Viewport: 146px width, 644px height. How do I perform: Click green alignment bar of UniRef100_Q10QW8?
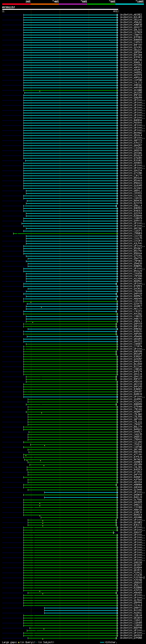pyautogui.click(x=70, y=90)
